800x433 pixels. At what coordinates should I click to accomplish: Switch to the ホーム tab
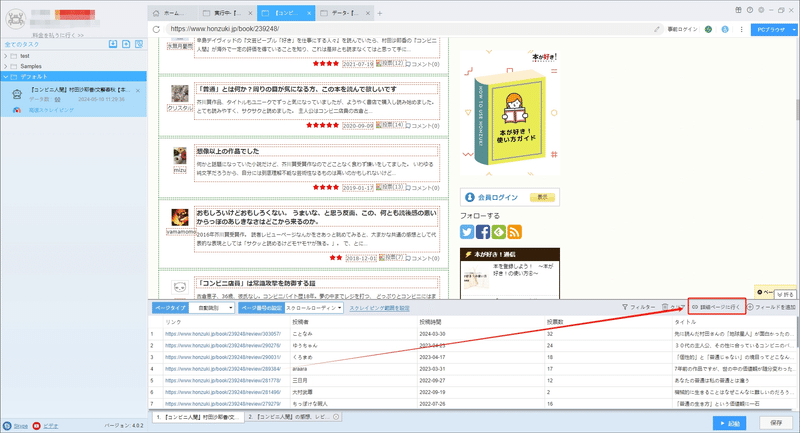(173, 13)
